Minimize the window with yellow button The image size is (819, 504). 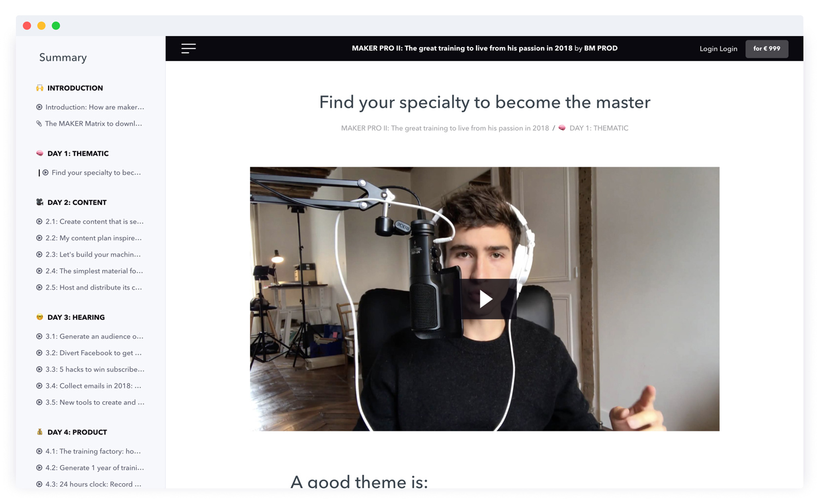tap(41, 26)
